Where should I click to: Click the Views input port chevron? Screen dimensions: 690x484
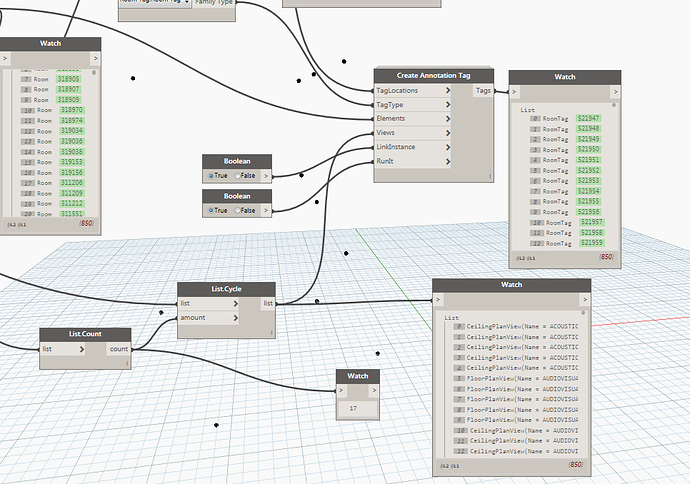click(448, 133)
